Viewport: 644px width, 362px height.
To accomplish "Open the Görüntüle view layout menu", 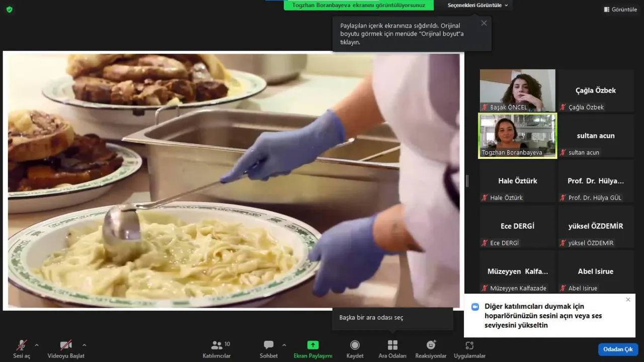I will [620, 10].
